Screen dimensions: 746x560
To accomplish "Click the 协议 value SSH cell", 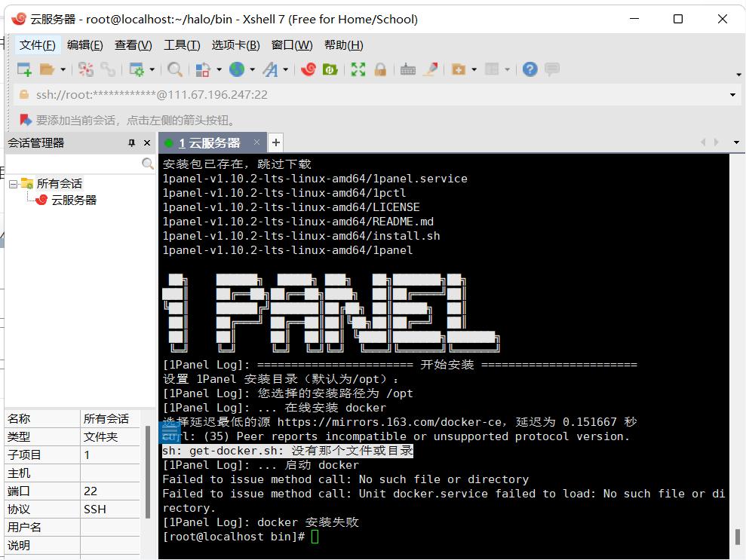I will pos(110,510).
